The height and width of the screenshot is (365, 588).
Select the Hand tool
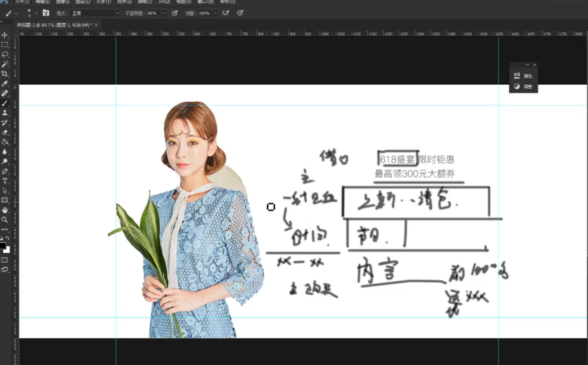5,210
